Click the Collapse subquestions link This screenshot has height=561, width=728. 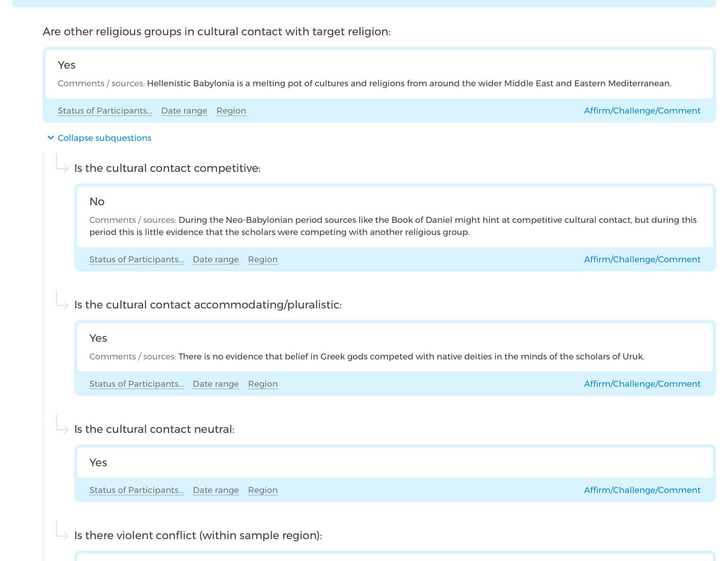[104, 138]
